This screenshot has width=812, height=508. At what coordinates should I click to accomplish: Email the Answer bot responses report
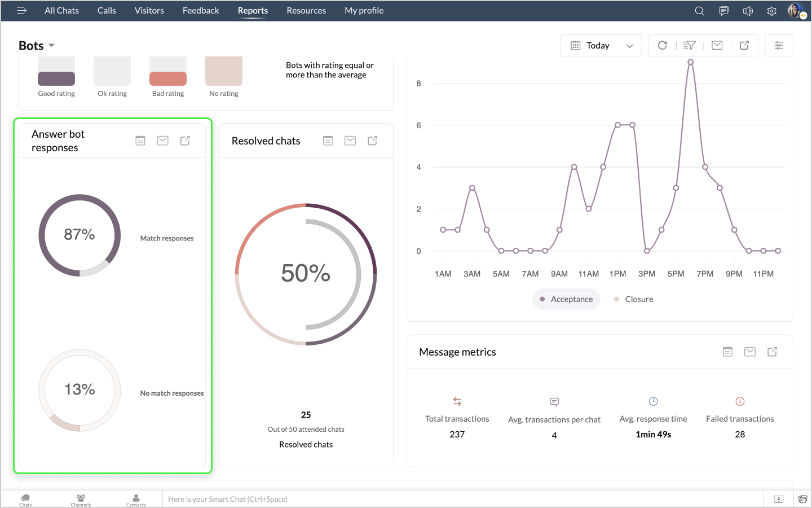pyautogui.click(x=162, y=141)
